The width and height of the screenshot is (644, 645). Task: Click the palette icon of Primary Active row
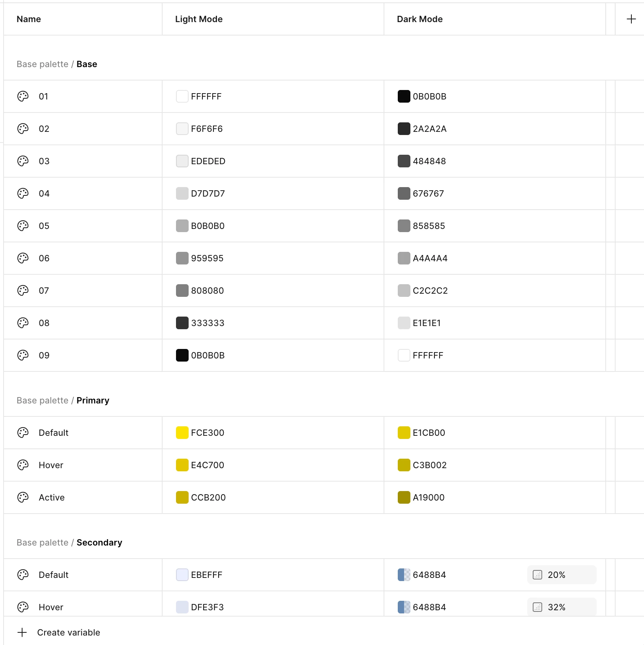tap(23, 497)
